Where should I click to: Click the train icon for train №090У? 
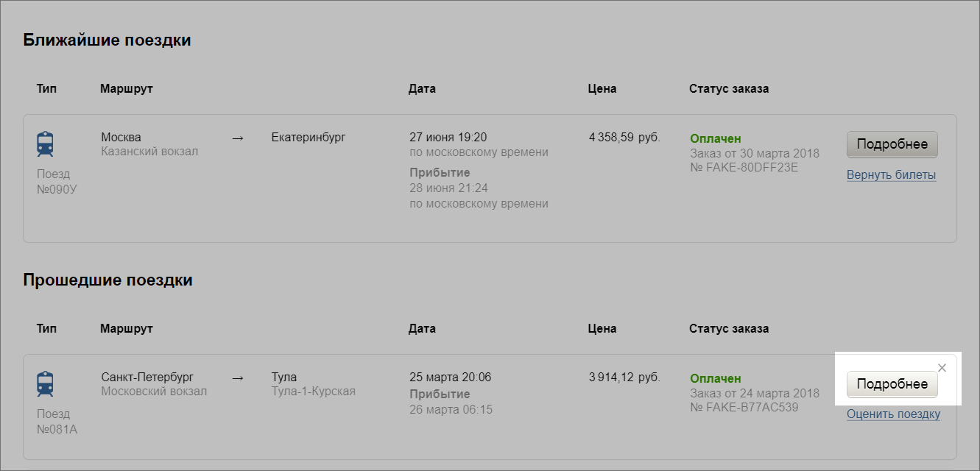point(45,144)
